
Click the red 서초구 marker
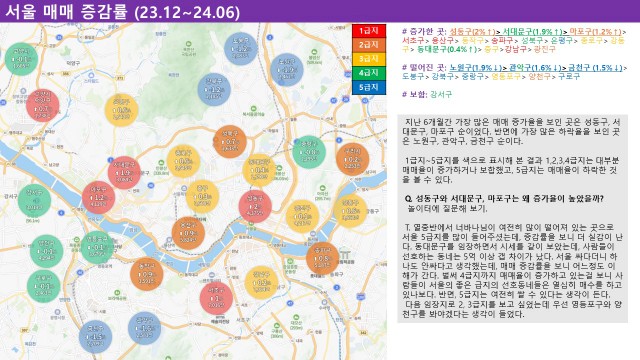[x=216, y=298]
